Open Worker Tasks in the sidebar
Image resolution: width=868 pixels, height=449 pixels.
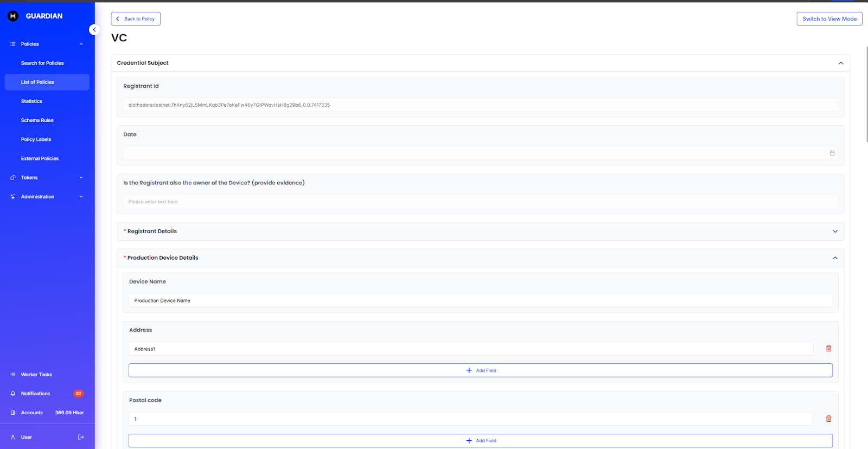36,375
